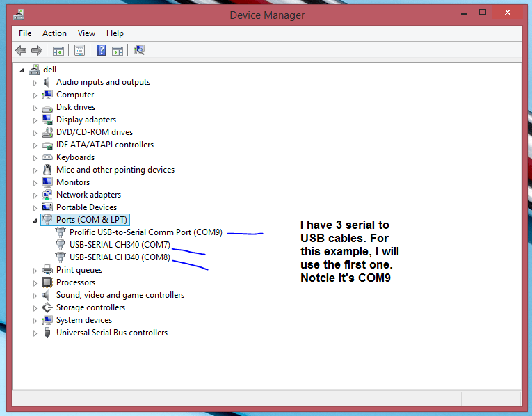Click Show/Hide Console Tree toolbar icon
The height and width of the screenshot is (416, 532).
[x=58, y=51]
